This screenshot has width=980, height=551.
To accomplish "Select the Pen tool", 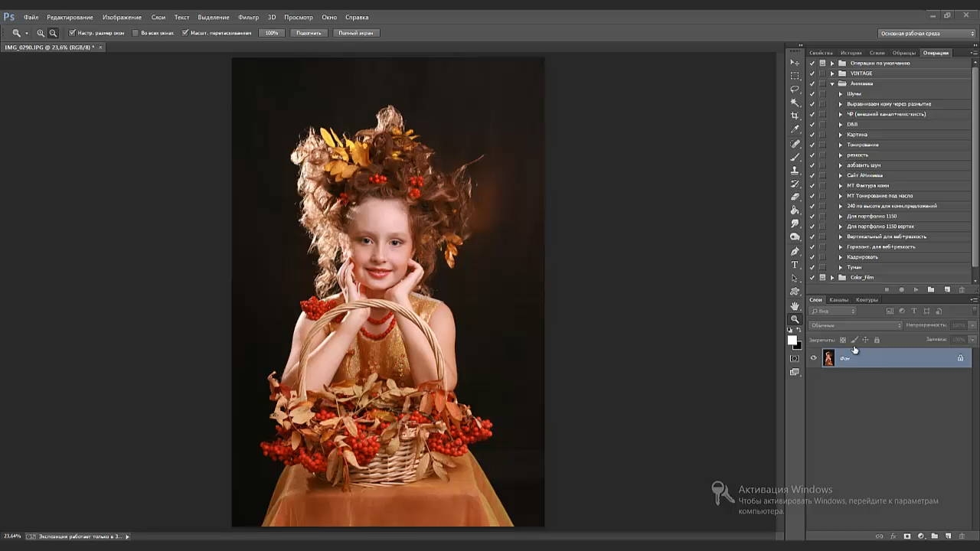I will click(x=795, y=251).
